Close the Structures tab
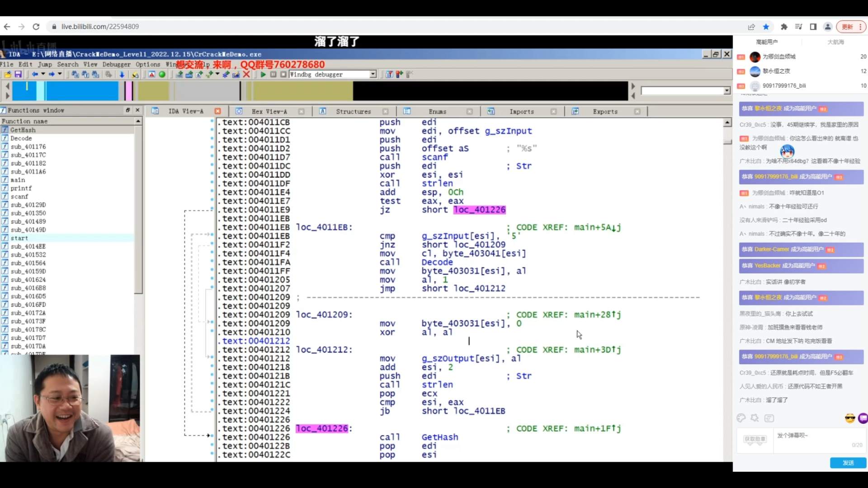The height and width of the screenshot is (488, 868). pos(386,112)
